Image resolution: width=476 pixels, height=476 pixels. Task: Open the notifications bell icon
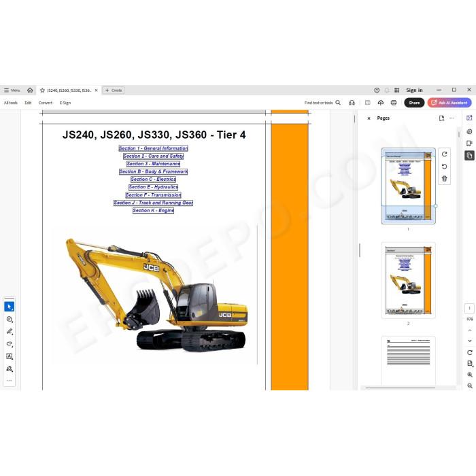tap(387, 90)
